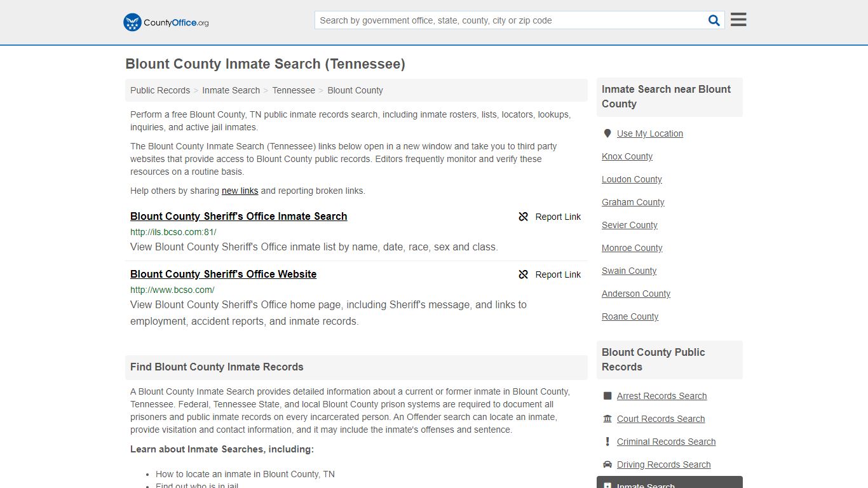This screenshot has height=488, width=868.
Task: Select Use My Location
Action: [650, 133]
